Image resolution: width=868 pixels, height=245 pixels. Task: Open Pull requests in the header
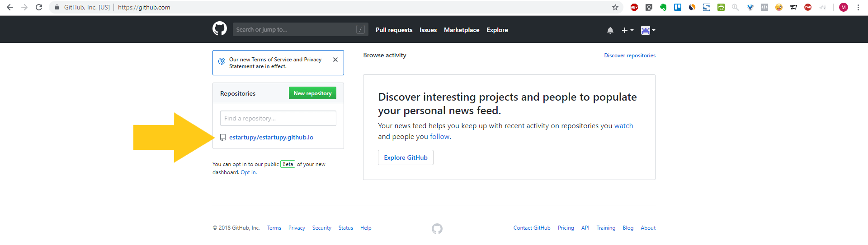pos(394,30)
